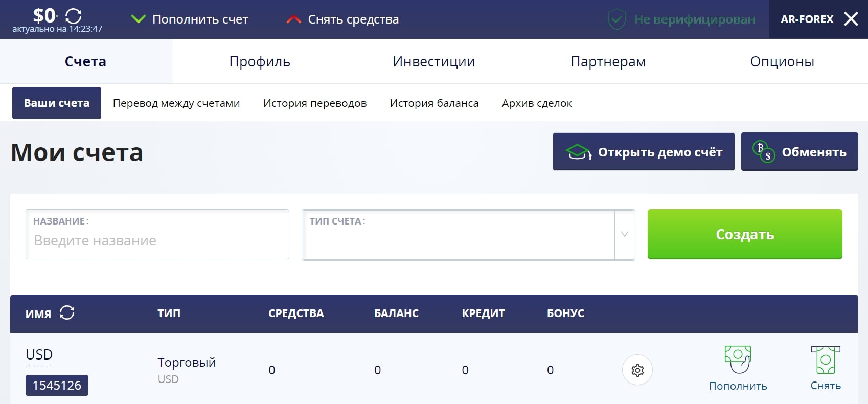Click the verification shield icon
Screen dimensions: 868x404
(617, 19)
